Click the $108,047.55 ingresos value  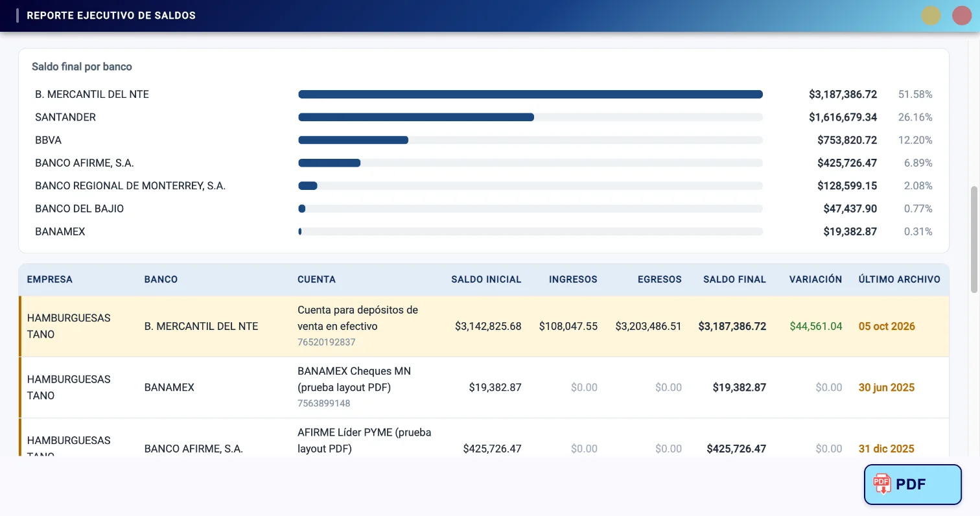[x=568, y=326]
